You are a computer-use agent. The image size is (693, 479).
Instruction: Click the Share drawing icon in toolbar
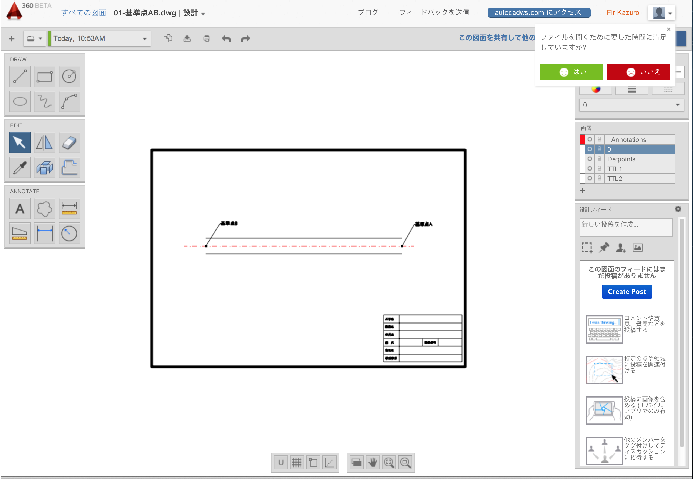point(168,38)
